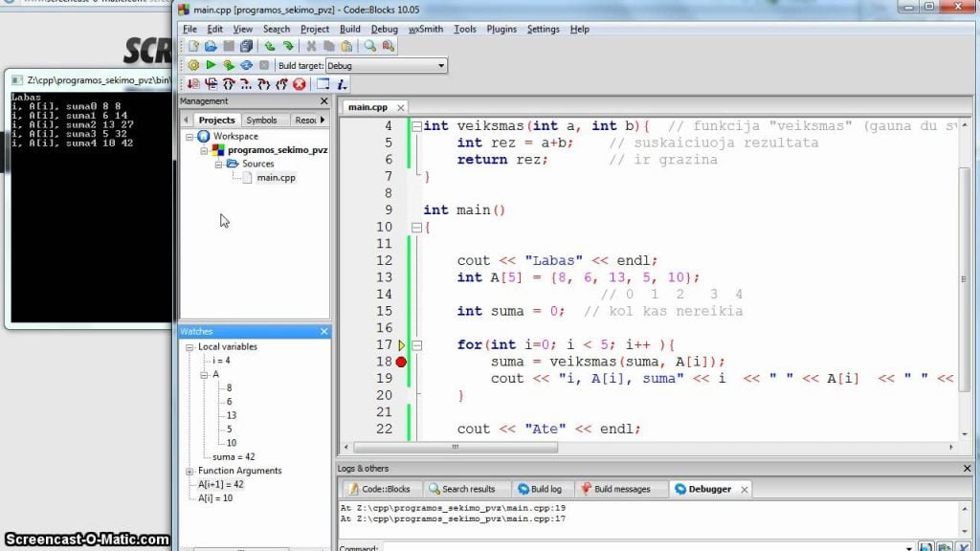Screen dimensions: 980x551
Task: Click the Save all files icon
Action: tap(246, 46)
